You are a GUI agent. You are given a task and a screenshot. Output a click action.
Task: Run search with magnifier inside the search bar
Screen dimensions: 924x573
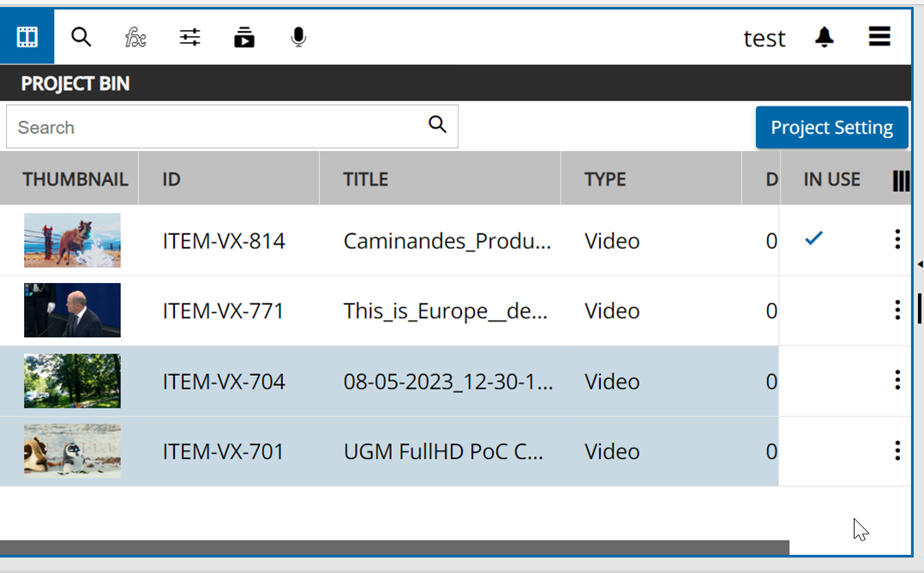(438, 125)
